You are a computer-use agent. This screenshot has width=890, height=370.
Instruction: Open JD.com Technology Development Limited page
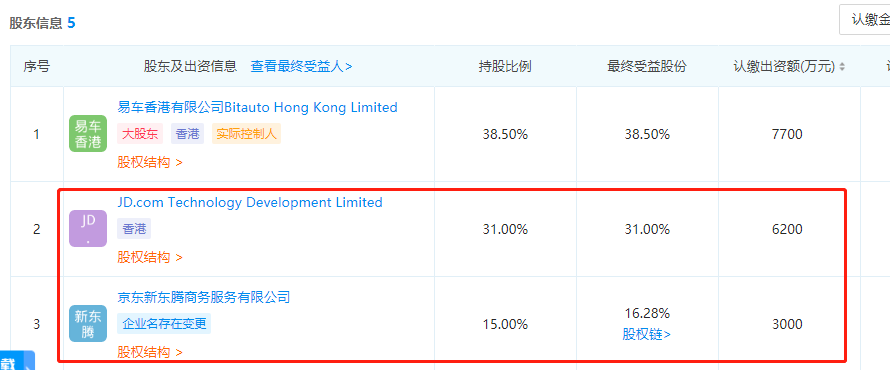[250, 203]
